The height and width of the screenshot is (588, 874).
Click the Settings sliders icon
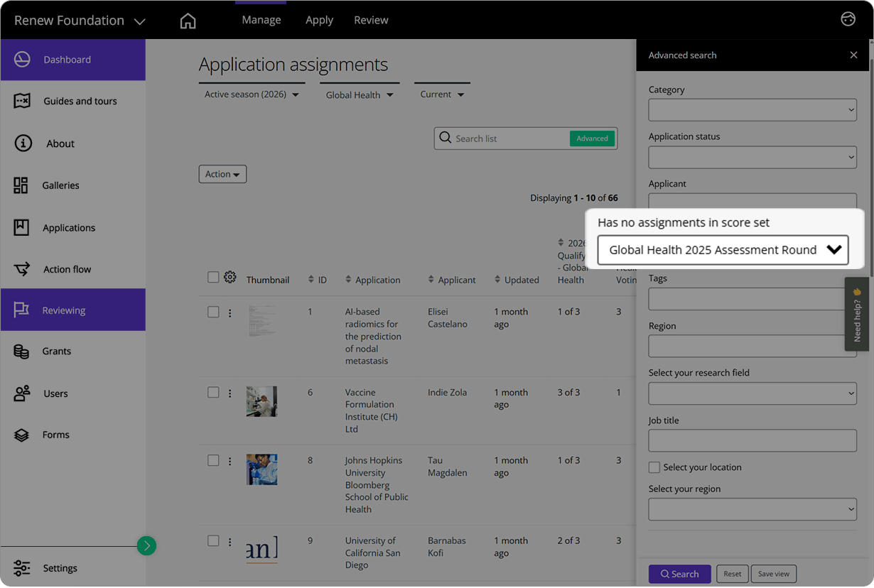[22, 567]
